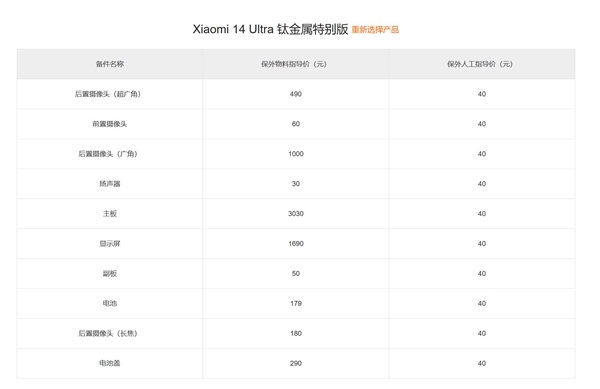Click the 显示屏 material price 1690
The height and width of the screenshot is (389, 600).
click(296, 244)
